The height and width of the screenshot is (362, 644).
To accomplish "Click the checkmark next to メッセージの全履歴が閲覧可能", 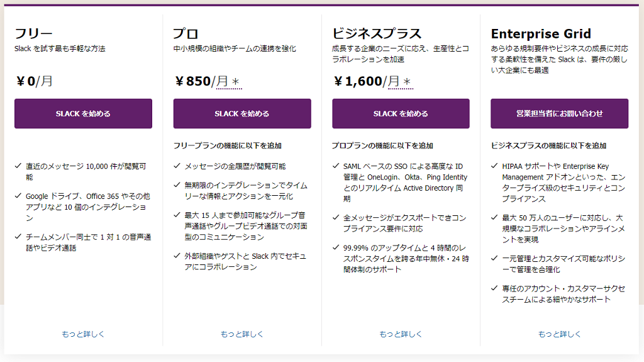I will pyautogui.click(x=176, y=167).
